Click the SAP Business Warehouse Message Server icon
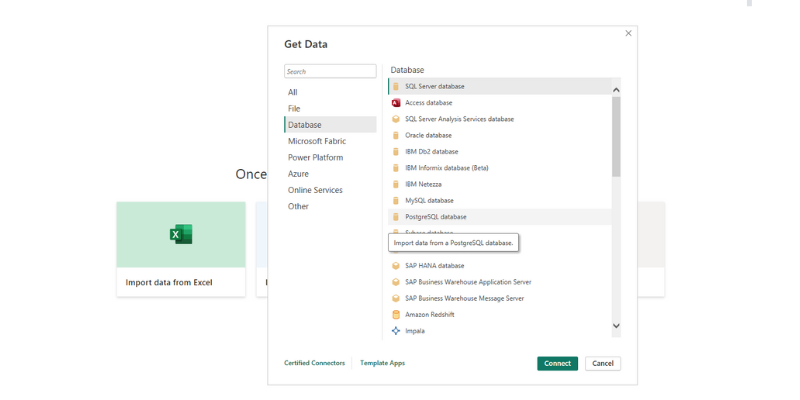 tap(395, 298)
